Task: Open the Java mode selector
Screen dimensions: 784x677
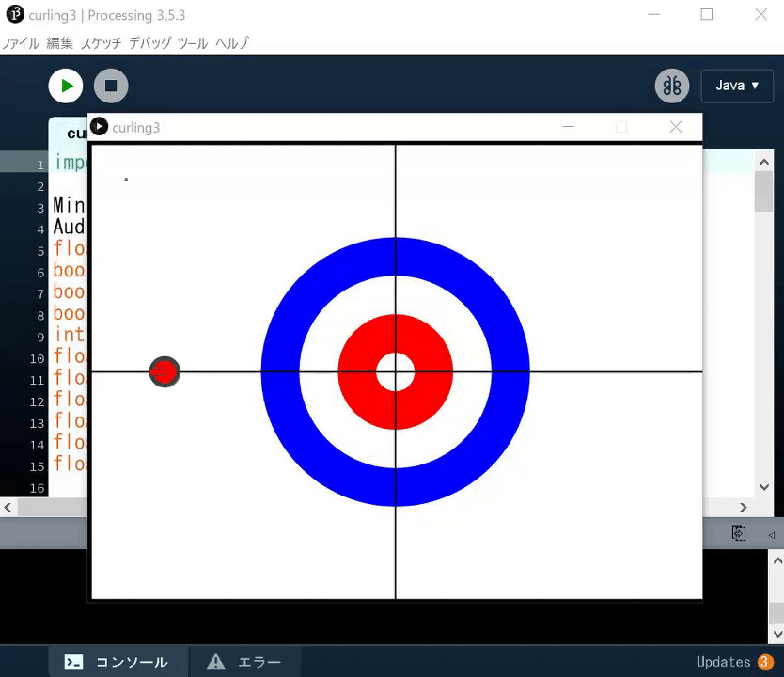Action: 737,86
